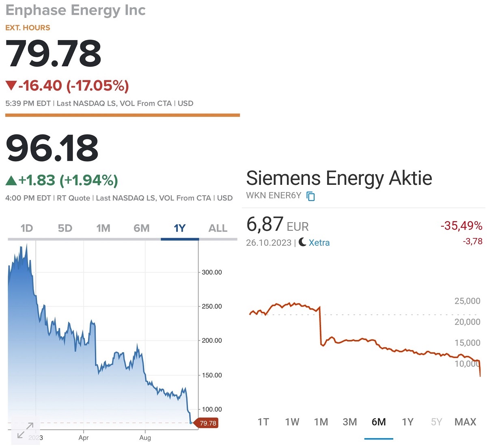Copy the WKN ENER6Y code
The width and height of the screenshot is (487, 448).
click(310, 196)
